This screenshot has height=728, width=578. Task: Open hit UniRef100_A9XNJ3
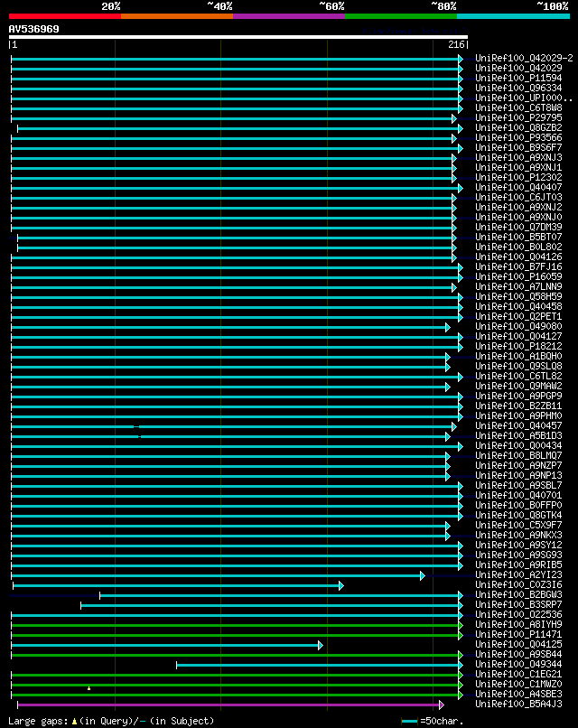click(x=518, y=157)
